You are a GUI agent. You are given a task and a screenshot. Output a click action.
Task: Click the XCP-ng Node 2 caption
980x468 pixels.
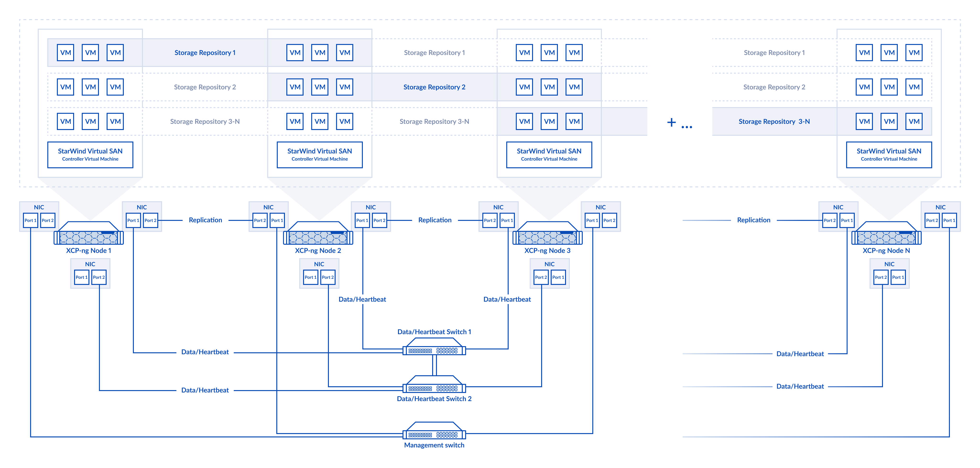coord(318,251)
